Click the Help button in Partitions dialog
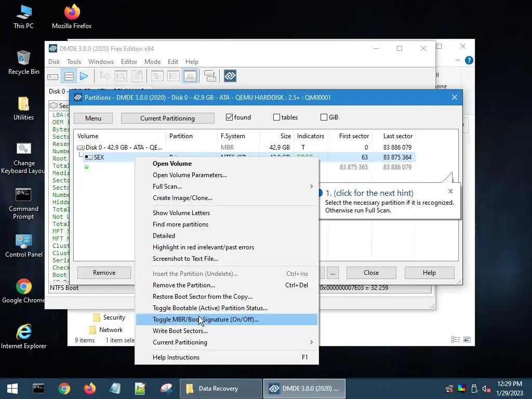This screenshot has height=399, width=532. 429,273
